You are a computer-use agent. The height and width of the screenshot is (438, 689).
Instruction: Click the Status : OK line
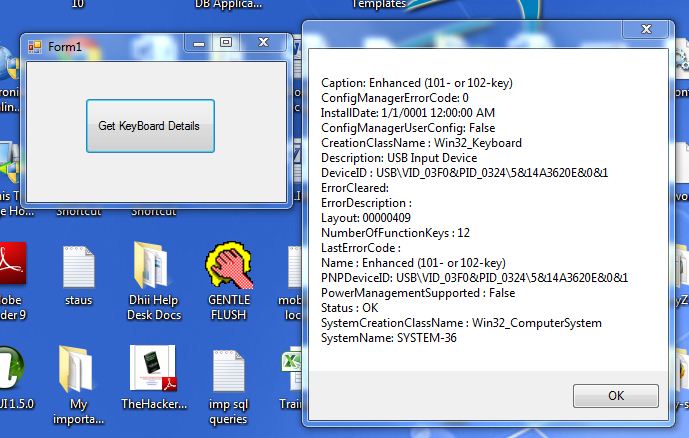[349, 308]
